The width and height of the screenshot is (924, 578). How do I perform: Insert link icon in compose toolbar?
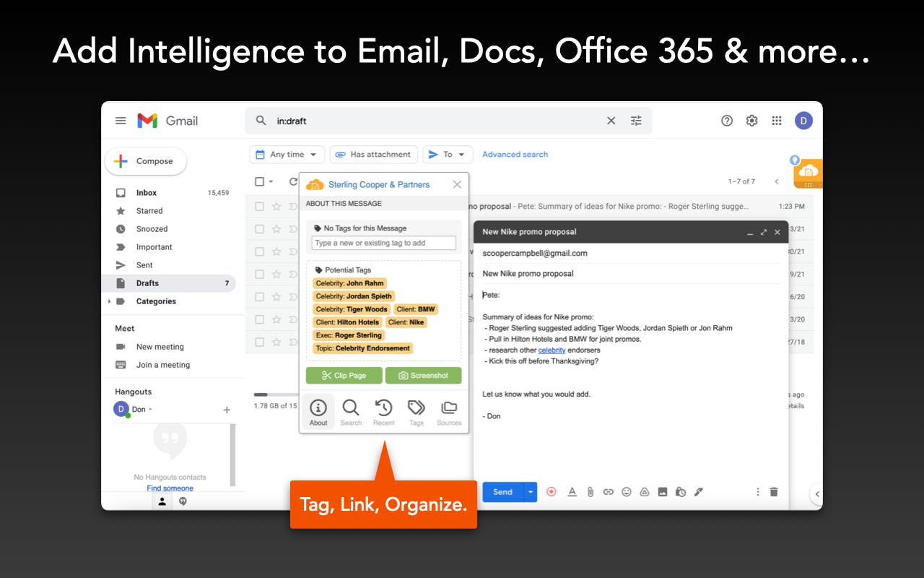click(608, 492)
